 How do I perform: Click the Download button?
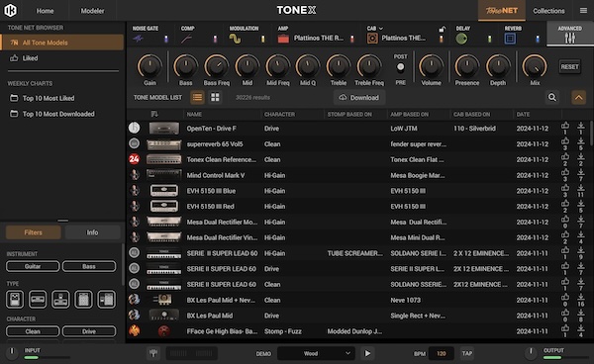[359, 97]
